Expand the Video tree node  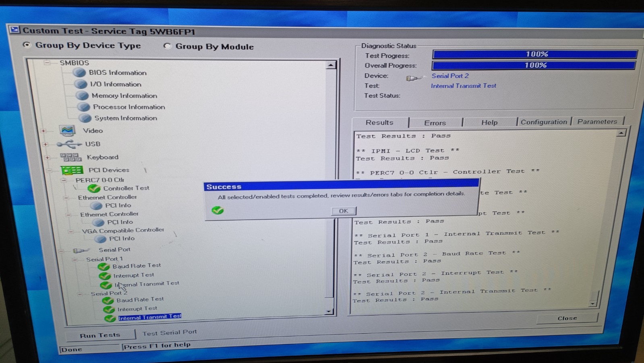(43, 131)
